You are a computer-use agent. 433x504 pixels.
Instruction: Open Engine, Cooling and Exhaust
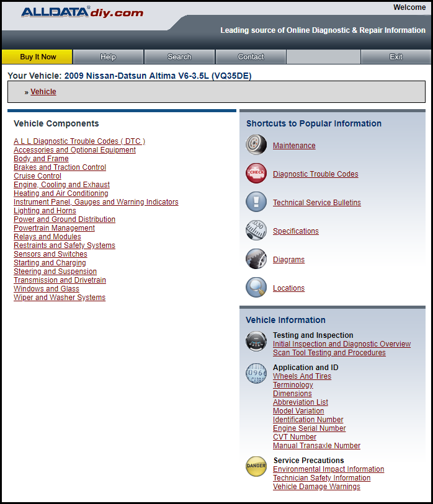click(x=62, y=185)
